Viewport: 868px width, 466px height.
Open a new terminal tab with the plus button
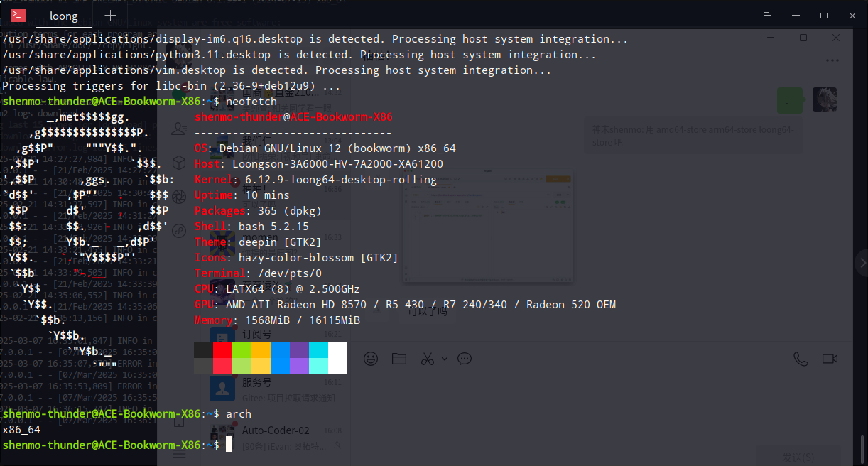point(110,15)
